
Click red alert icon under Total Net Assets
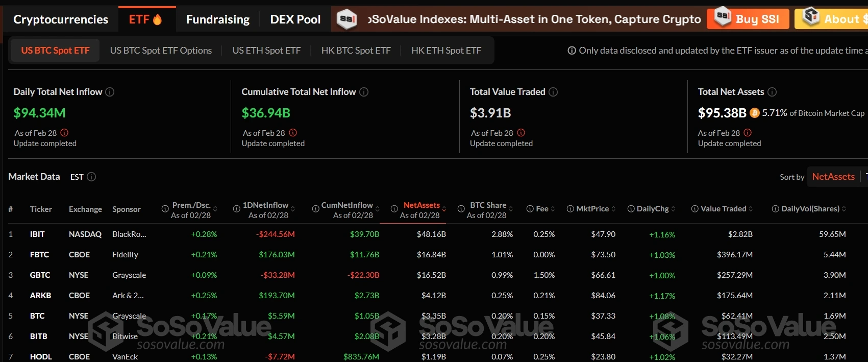pos(748,133)
